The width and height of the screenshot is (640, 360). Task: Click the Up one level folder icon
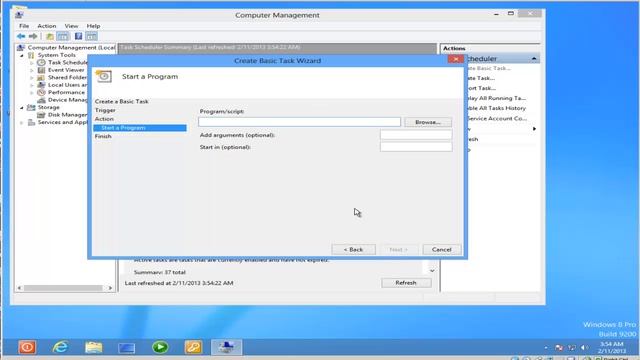[50, 36]
